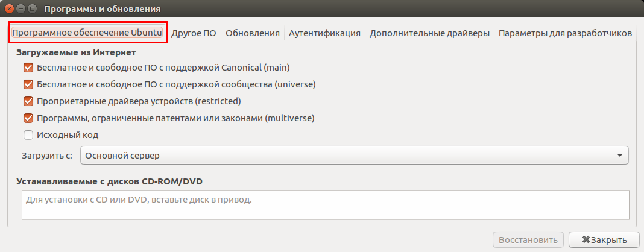Go to the Аутентификация tab
The image size is (644, 252).
(x=324, y=33)
